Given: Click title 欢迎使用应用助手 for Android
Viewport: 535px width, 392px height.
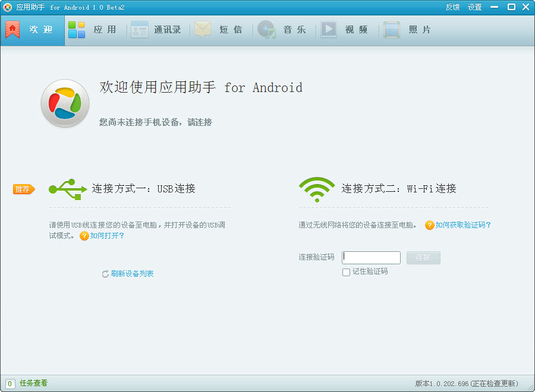Looking at the screenshot, I should pos(201,87).
